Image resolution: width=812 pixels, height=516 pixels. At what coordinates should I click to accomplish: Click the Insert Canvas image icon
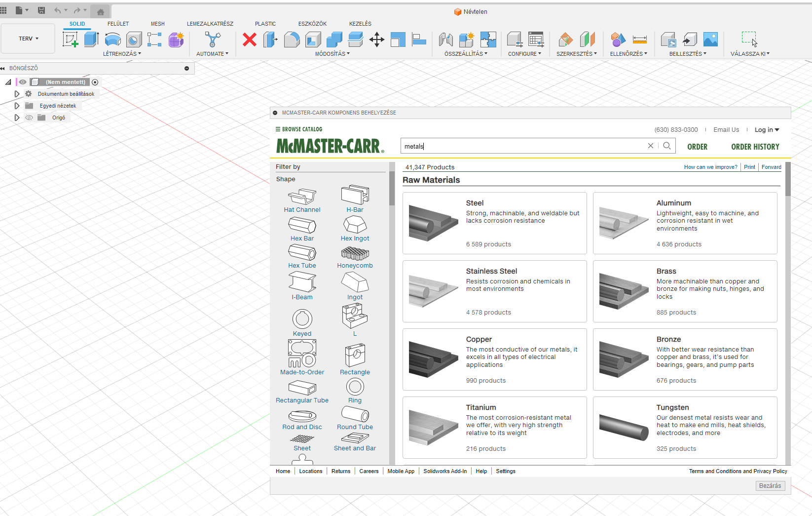point(710,40)
